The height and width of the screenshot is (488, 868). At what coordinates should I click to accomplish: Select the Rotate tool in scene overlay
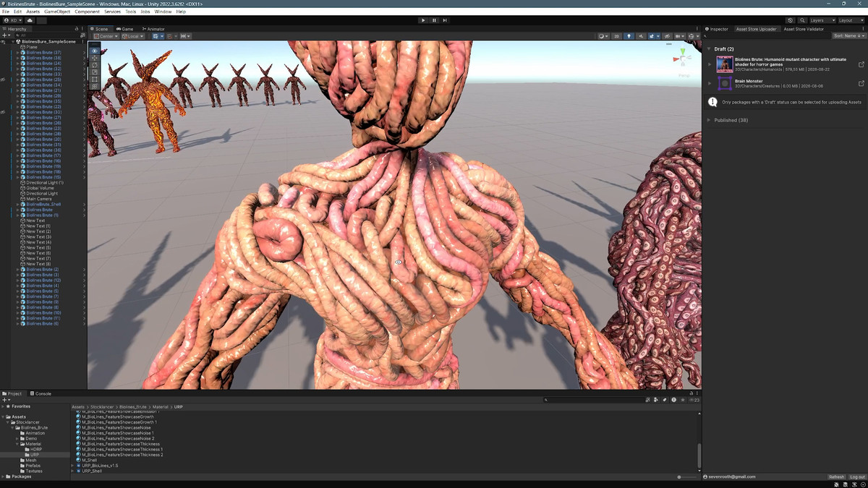[x=94, y=65]
